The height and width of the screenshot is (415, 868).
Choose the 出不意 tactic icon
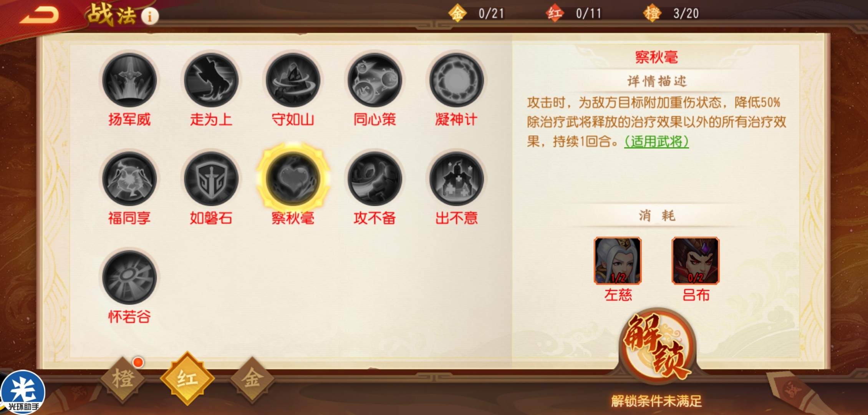tap(457, 179)
